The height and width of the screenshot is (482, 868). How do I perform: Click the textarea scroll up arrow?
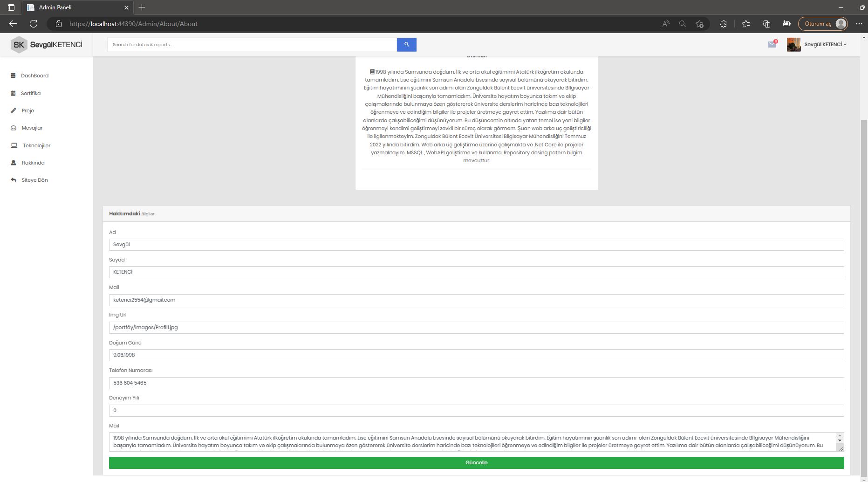pyautogui.click(x=840, y=436)
